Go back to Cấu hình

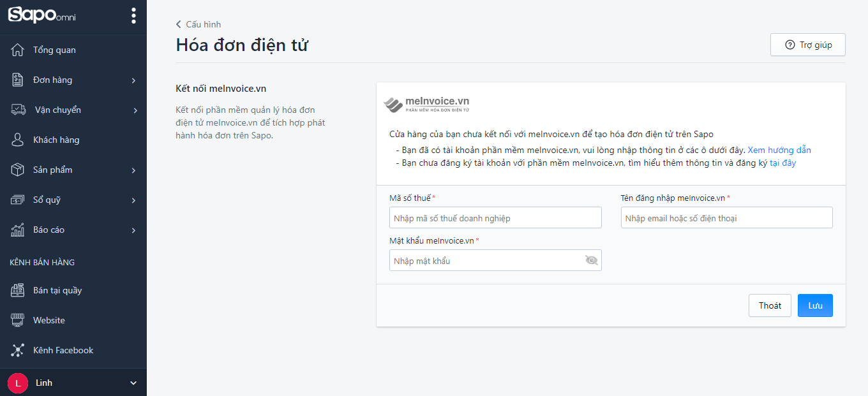(198, 24)
